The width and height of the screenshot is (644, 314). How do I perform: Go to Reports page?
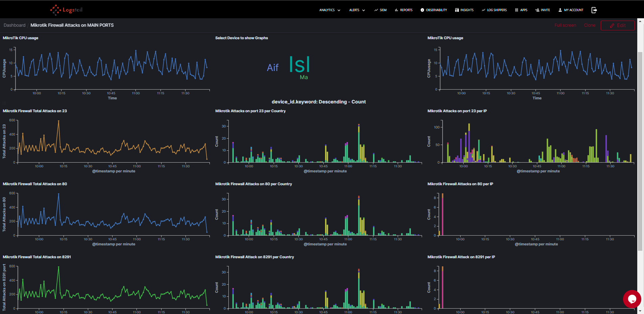pyautogui.click(x=404, y=10)
